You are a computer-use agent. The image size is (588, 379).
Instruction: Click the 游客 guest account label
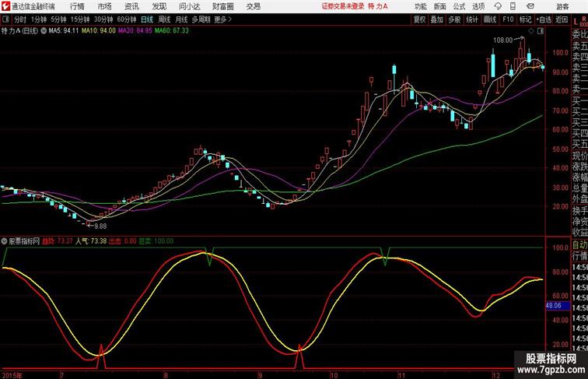562,6
